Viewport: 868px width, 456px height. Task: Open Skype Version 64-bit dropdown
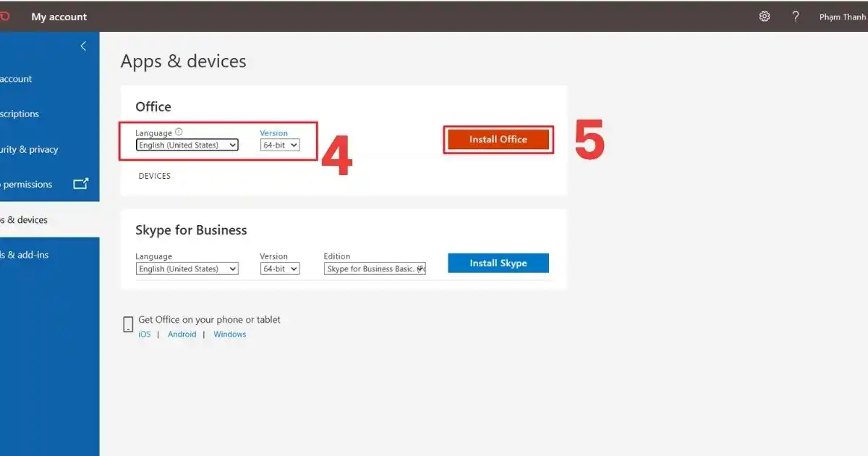[280, 269]
